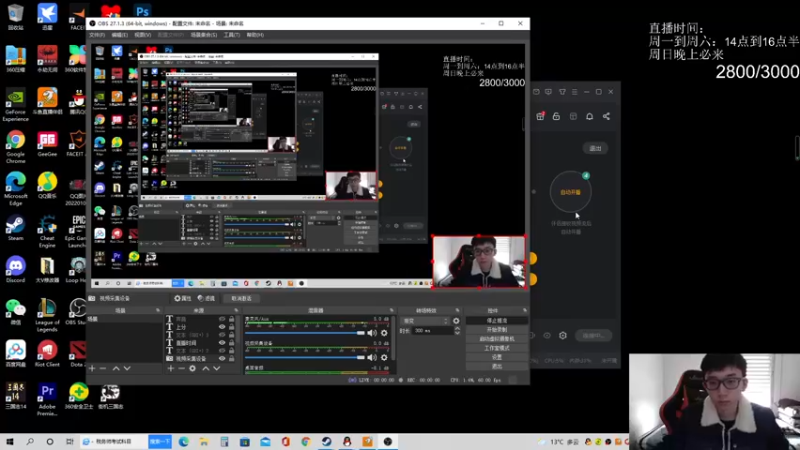The image size is (800, 450).
Task: Open Google Chrome desktop shortcut
Action: point(15,146)
